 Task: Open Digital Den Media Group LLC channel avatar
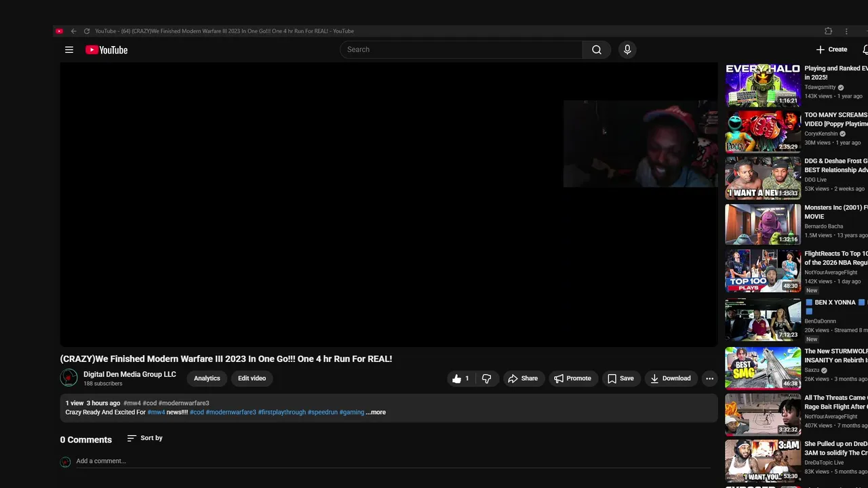pos(68,378)
